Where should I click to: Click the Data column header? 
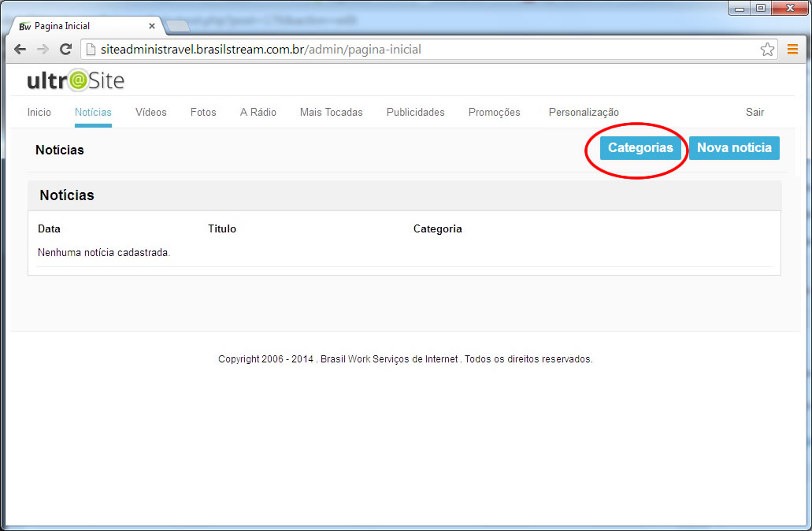(49, 229)
